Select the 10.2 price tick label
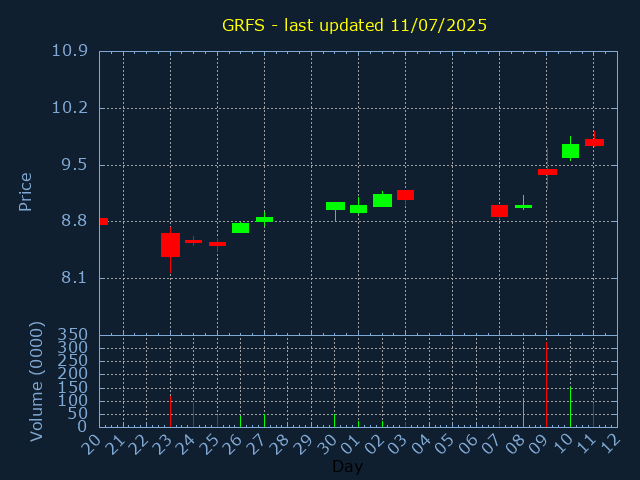This screenshot has width=640, height=480. point(70,108)
